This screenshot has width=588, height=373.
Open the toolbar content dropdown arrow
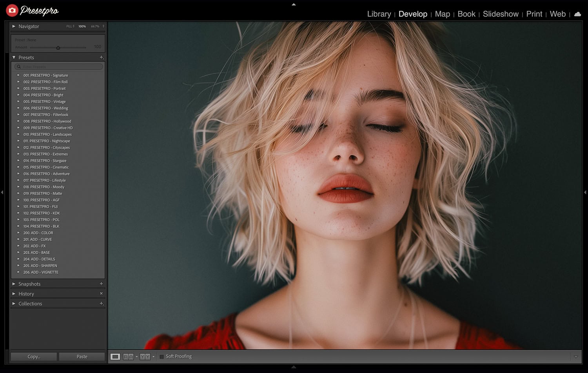[x=576, y=357]
